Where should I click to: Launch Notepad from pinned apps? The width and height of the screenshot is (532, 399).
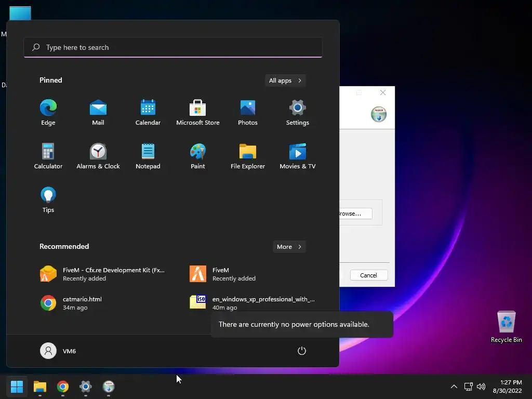click(148, 156)
